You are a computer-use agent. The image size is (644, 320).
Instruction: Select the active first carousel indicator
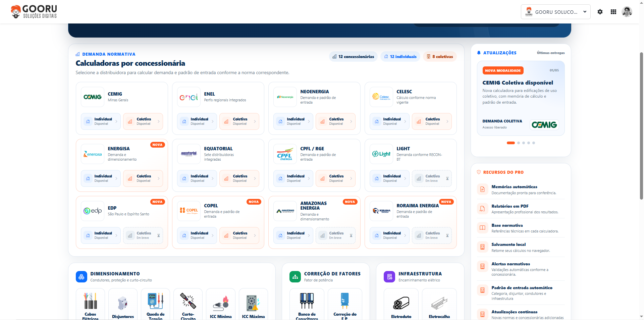pos(511,143)
